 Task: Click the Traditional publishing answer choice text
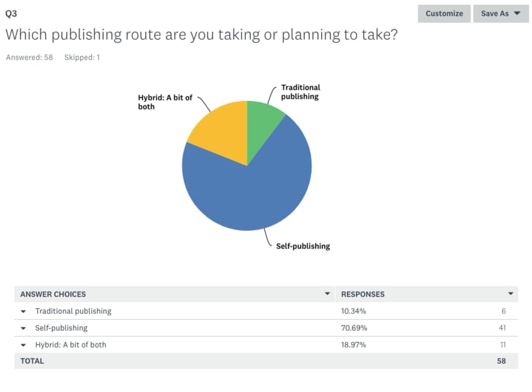(73, 311)
